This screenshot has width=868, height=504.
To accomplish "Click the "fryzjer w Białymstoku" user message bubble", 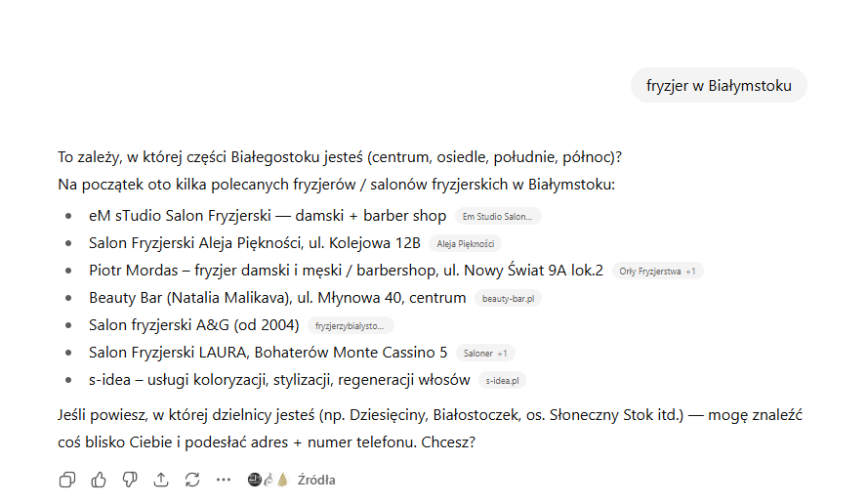I will pyautogui.click(x=719, y=86).
